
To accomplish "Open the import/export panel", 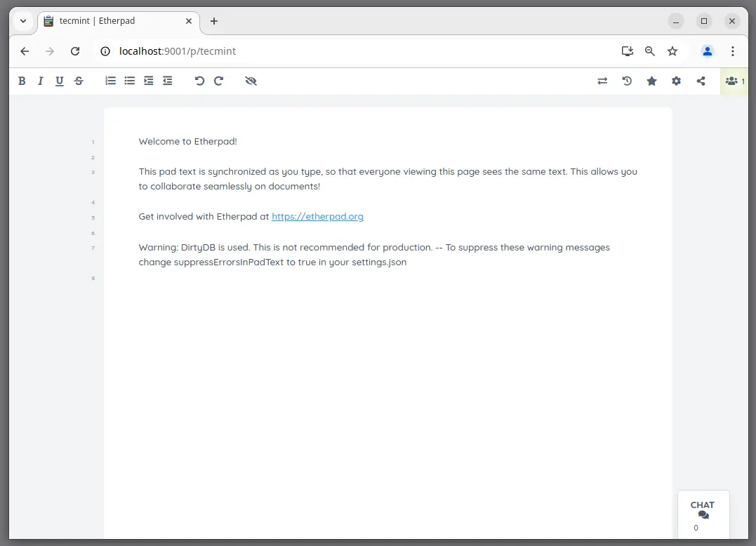I will [x=602, y=81].
